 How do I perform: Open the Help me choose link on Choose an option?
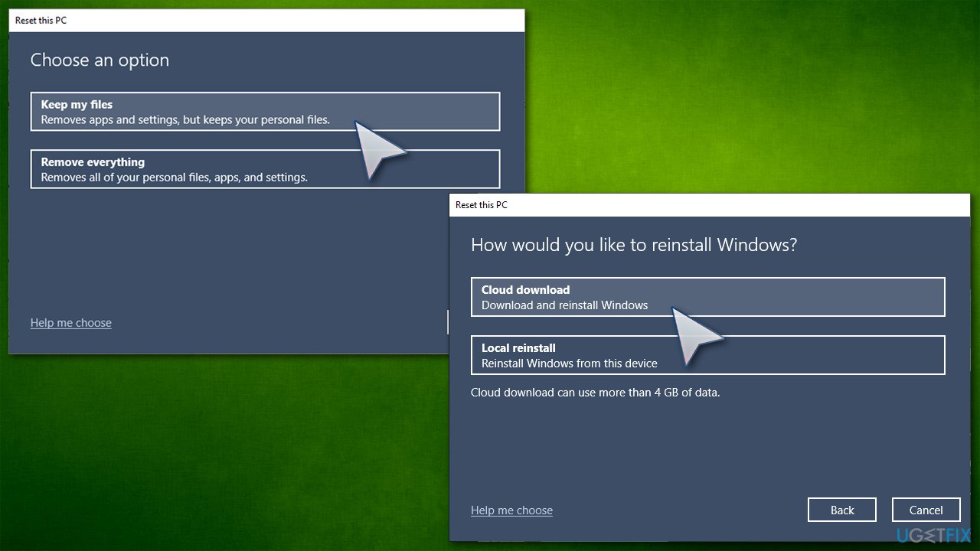(x=70, y=322)
